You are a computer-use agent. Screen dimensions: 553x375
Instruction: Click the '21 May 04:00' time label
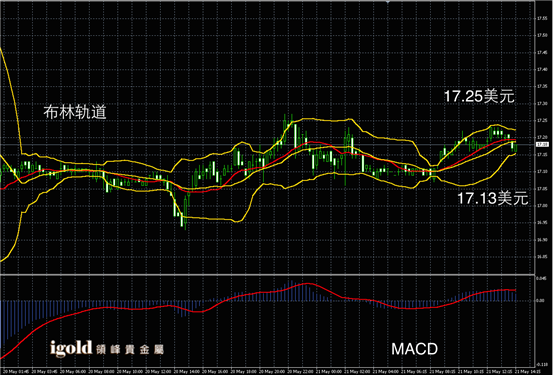coord(386,371)
